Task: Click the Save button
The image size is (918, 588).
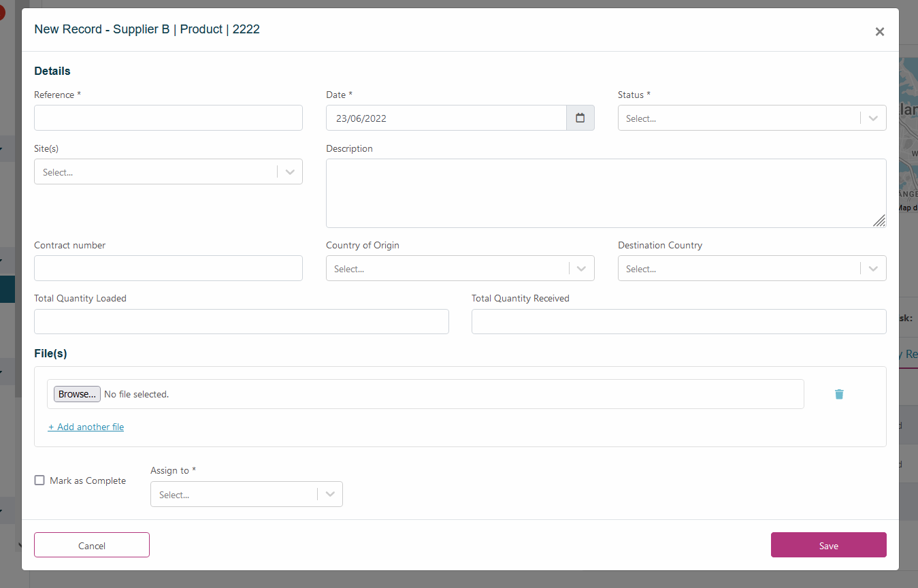Action: point(828,545)
